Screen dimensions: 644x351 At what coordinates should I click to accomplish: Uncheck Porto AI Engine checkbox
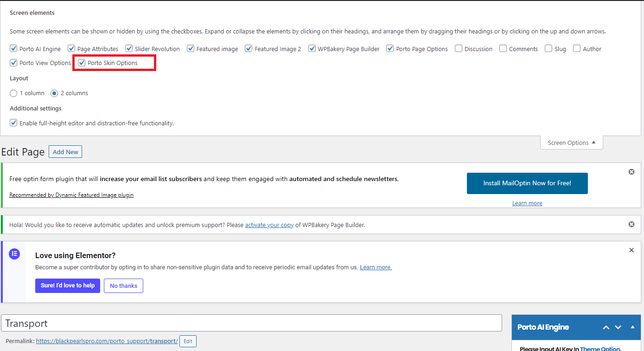tap(13, 48)
